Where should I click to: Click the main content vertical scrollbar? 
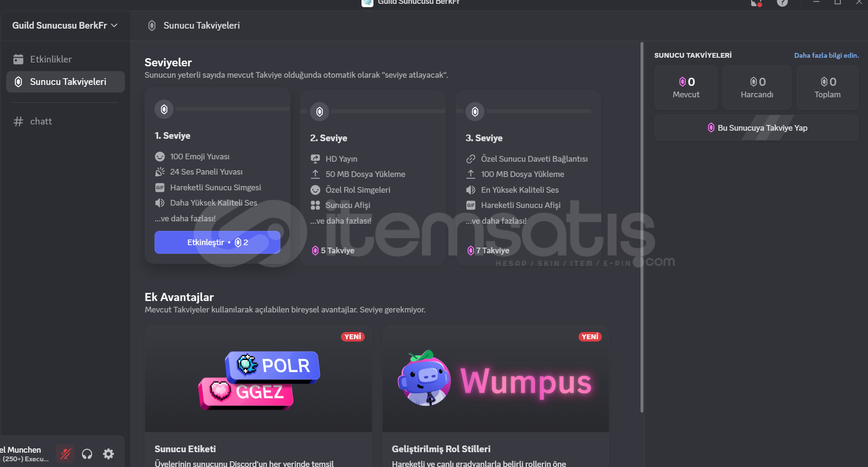[641, 228]
